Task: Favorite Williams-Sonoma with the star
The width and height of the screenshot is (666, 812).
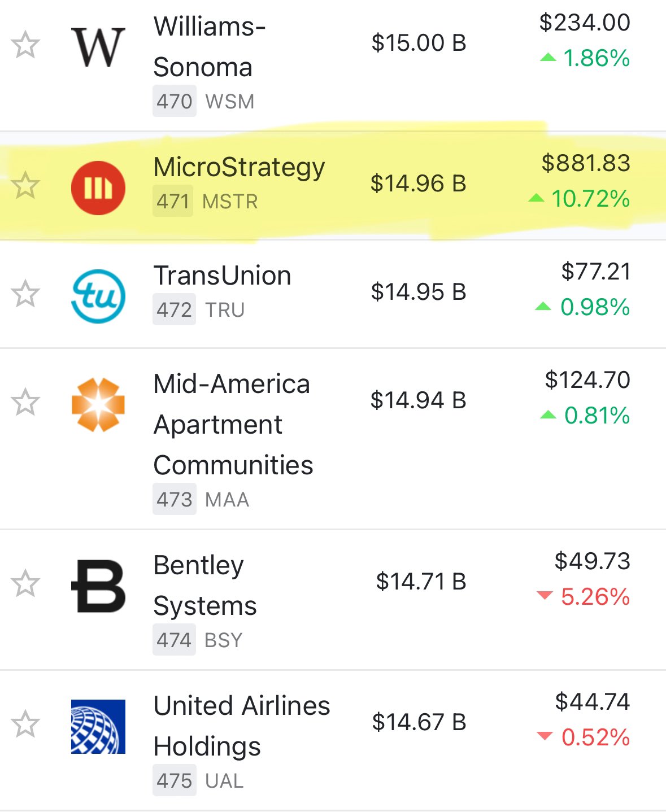Action: pyautogui.click(x=25, y=45)
